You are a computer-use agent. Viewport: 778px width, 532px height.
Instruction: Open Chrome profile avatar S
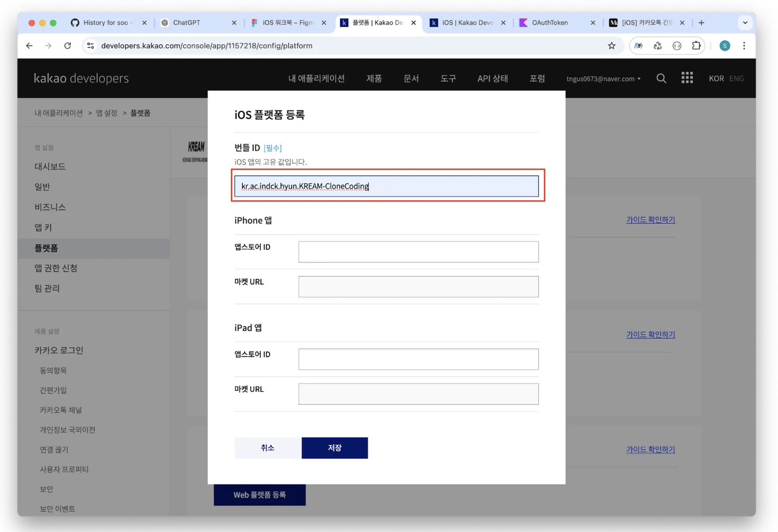coord(725,46)
